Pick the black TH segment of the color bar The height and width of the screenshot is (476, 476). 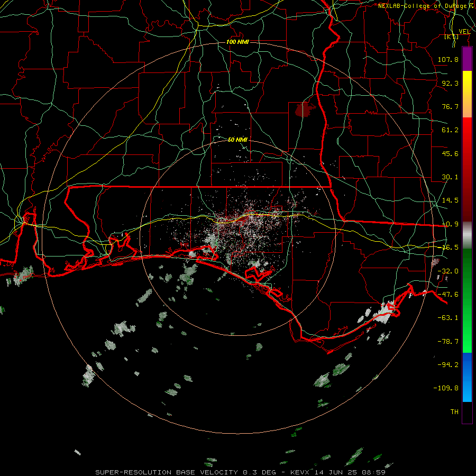467,412
